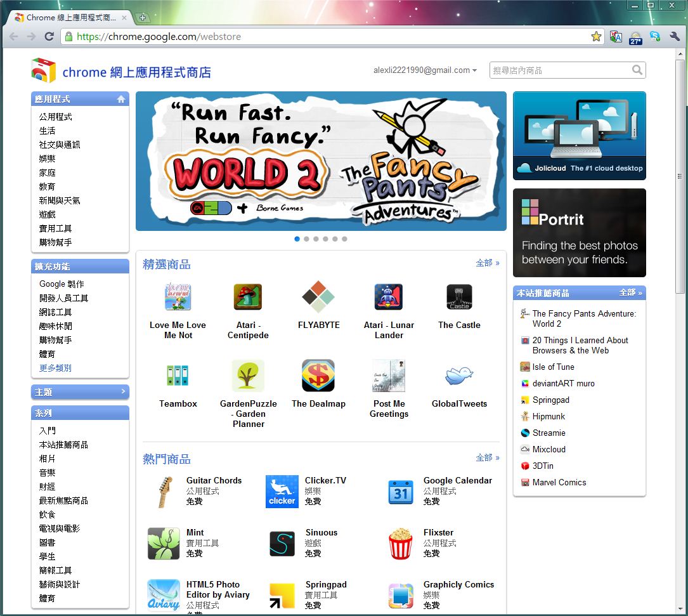This screenshot has width=688, height=616.
Task: Click the bookmark star icon in address bar
Action: pos(596,37)
